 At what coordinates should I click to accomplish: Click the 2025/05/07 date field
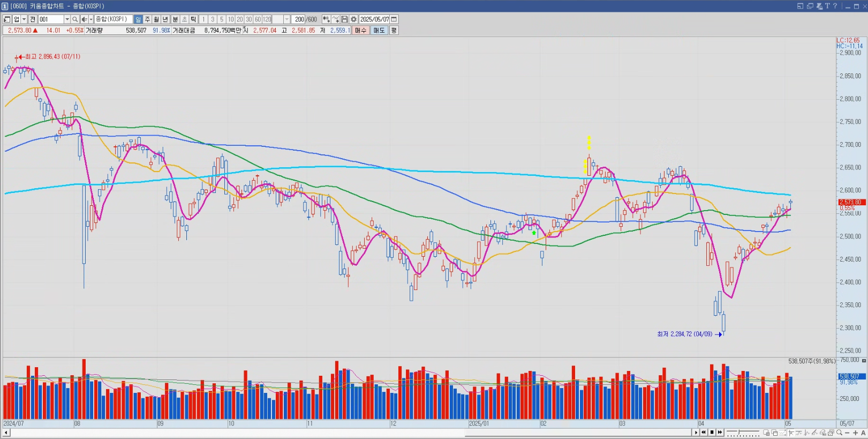374,19
